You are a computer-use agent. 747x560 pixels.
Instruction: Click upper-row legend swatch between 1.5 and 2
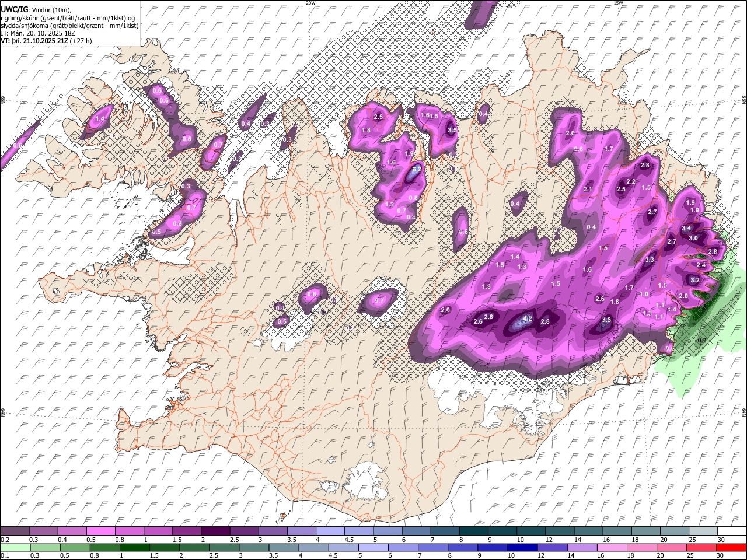click(x=187, y=531)
